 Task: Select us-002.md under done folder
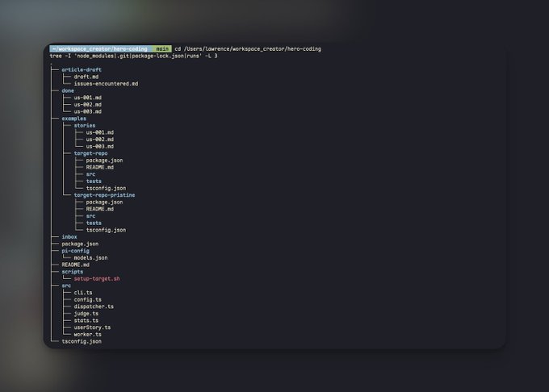(x=87, y=105)
